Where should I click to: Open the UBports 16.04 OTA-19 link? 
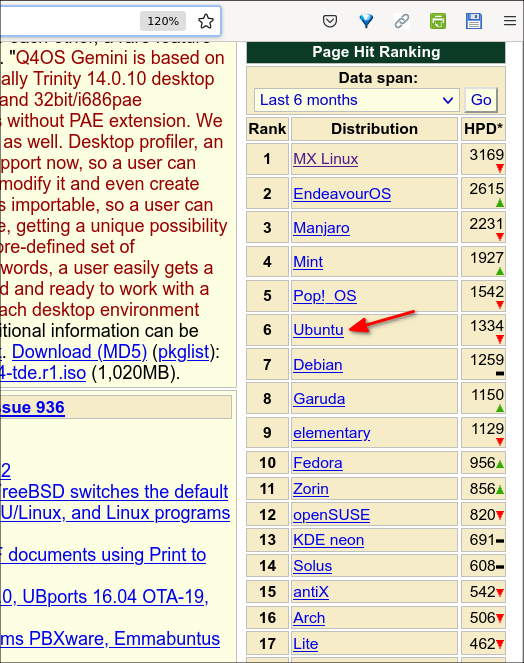tap(104, 597)
